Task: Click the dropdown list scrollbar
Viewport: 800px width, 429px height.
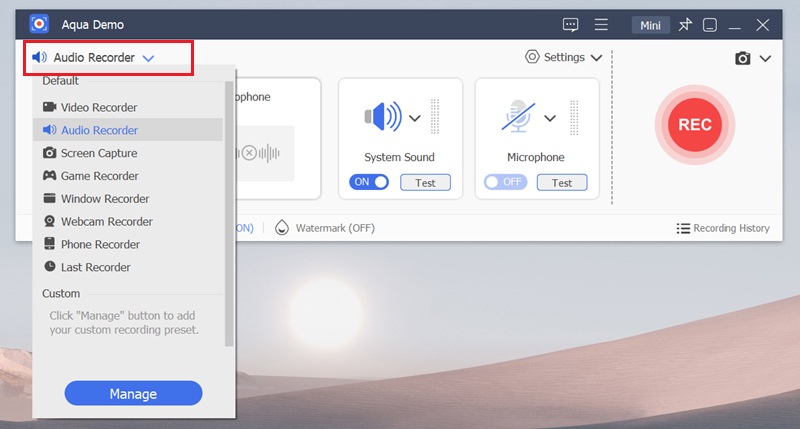Action: (x=229, y=214)
